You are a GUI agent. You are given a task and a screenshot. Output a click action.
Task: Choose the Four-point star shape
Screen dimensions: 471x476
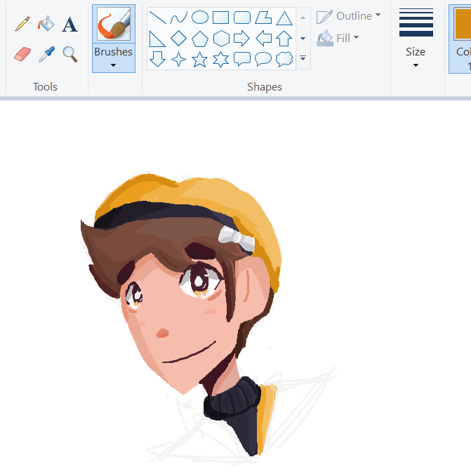click(179, 59)
